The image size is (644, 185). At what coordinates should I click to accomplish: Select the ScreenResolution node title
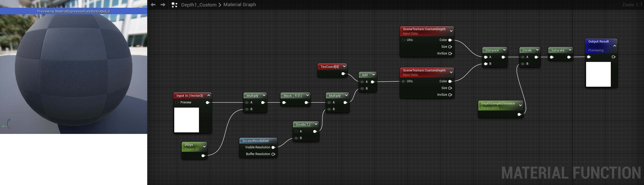click(256, 141)
